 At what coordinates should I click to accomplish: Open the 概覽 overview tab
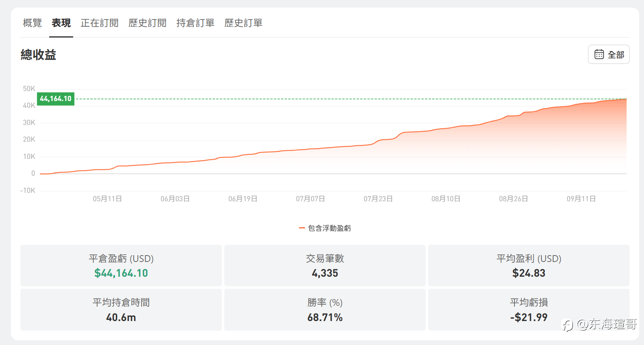32,23
